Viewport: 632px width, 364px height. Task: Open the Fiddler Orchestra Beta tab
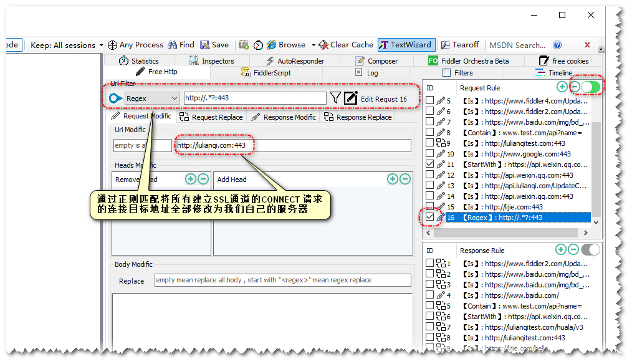pyautogui.click(x=468, y=61)
